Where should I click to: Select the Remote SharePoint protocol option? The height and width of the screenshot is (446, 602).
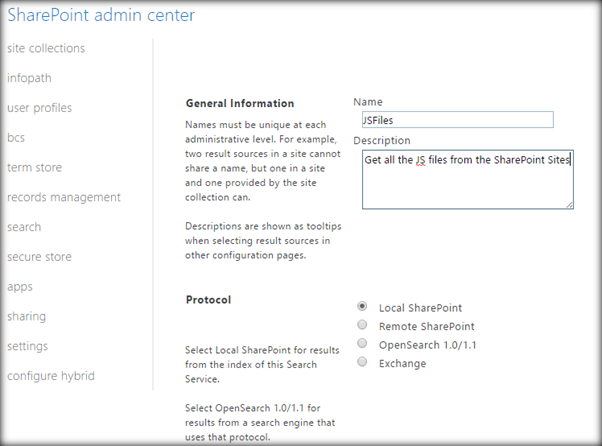tap(362, 326)
